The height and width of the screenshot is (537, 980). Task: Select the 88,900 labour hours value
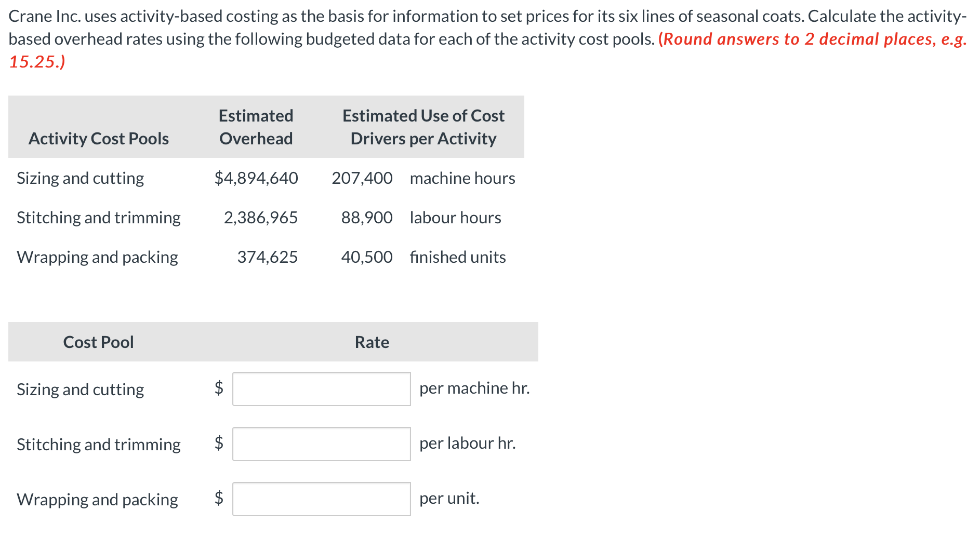click(367, 218)
